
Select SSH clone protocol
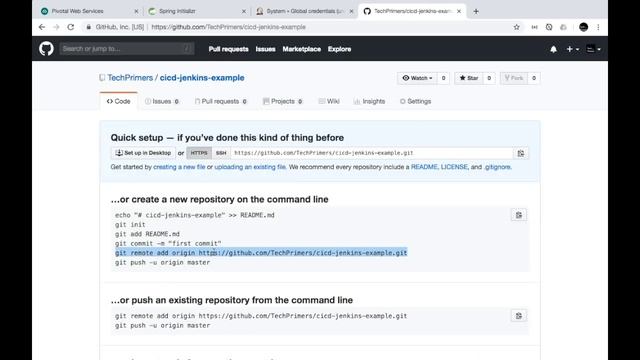(221, 153)
